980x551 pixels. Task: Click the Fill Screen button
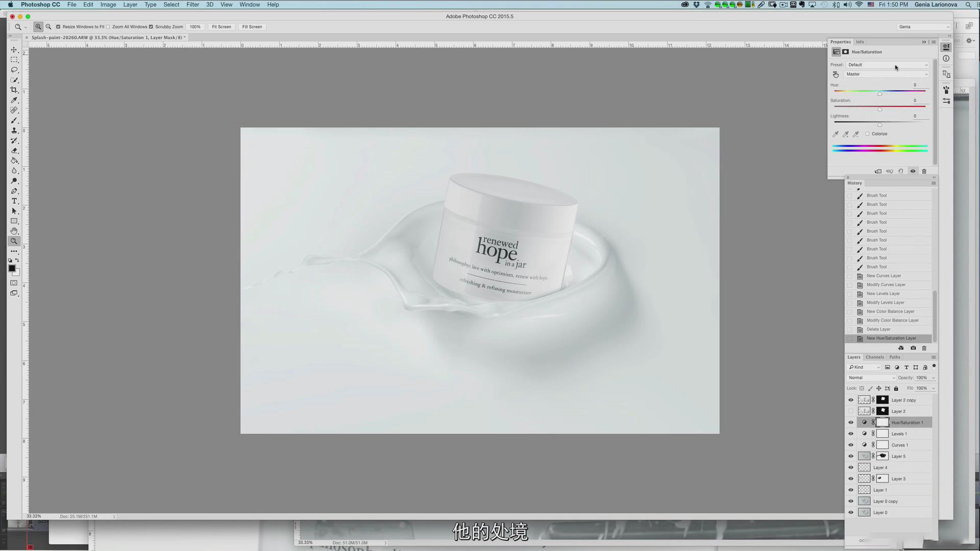(x=252, y=27)
